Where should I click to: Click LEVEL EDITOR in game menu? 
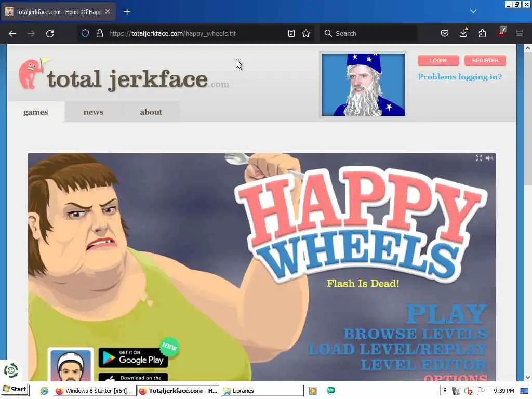coord(424,365)
